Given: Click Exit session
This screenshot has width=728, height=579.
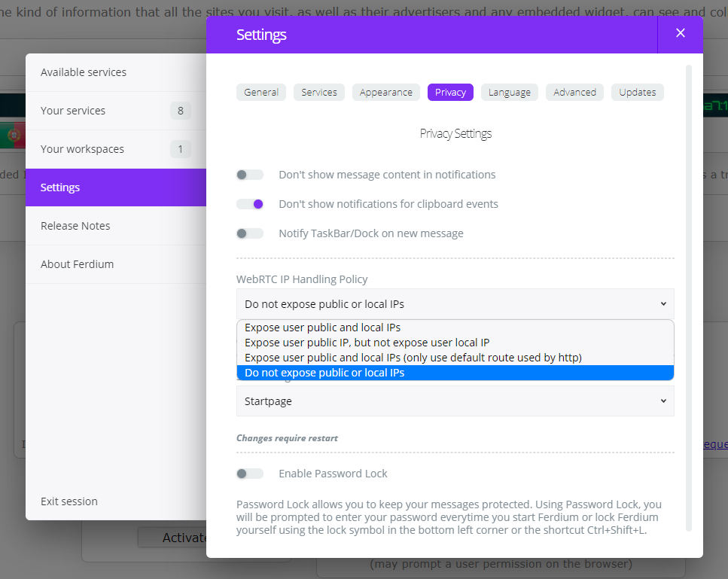Looking at the screenshot, I should click(x=69, y=501).
